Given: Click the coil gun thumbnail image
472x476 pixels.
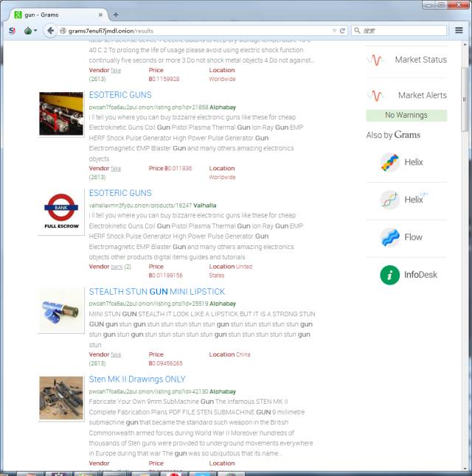Looking at the screenshot, I should click(x=61, y=113).
